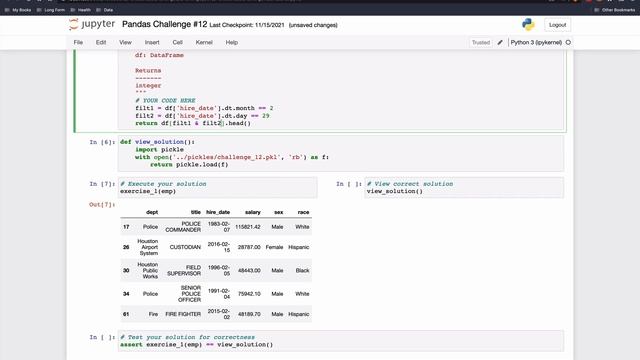This screenshot has height=360, width=640.
Task: Click the Female value in sex column
Action: (x=274, y=247)
